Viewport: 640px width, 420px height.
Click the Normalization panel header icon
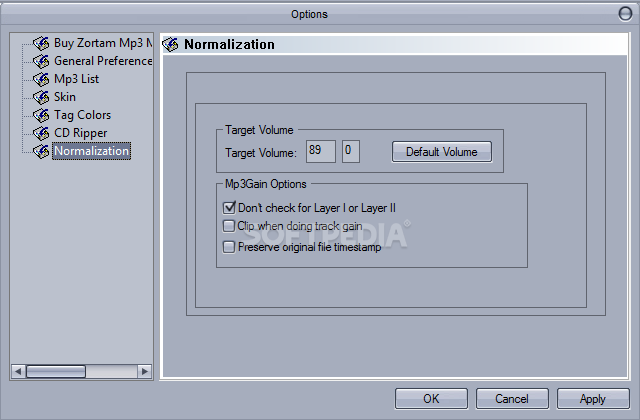[x=171, y=44]
